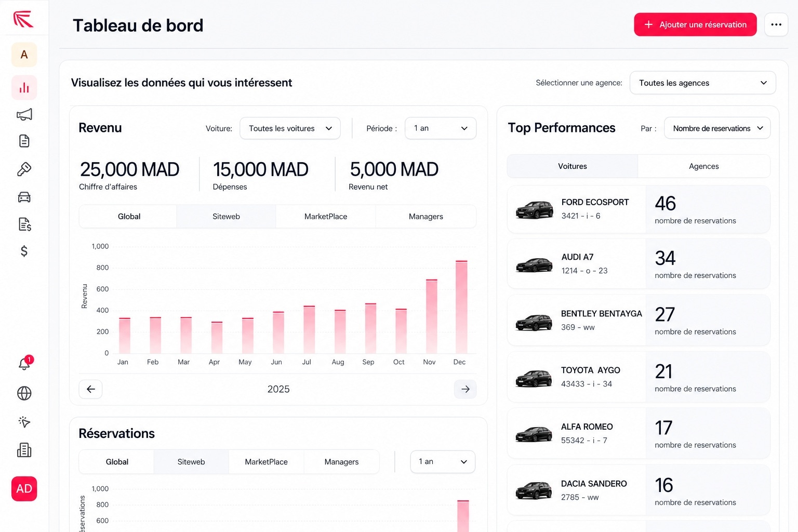The height and width of the screenshot is (532, 798).
Task: Open the car fleet sidebar icon
Action: point(24,197)
